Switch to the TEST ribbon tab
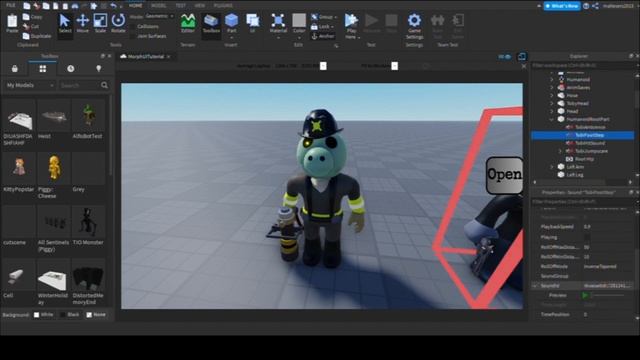 pos(180,6)
